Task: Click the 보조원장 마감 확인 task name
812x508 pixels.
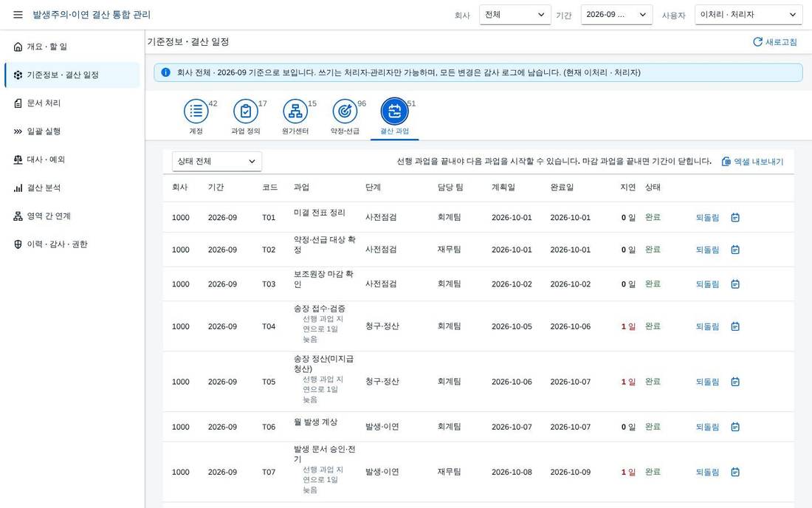Action: coord(323,279)
